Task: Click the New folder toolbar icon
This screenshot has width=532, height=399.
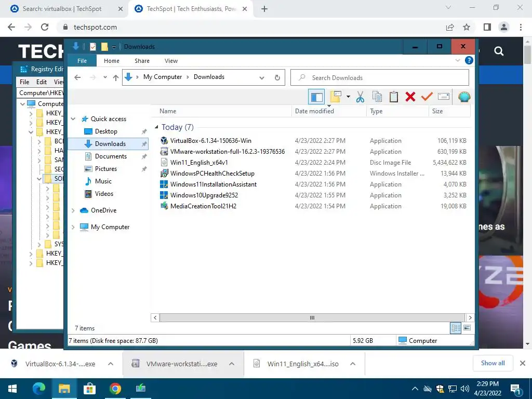Action: [x=336, y=97]
